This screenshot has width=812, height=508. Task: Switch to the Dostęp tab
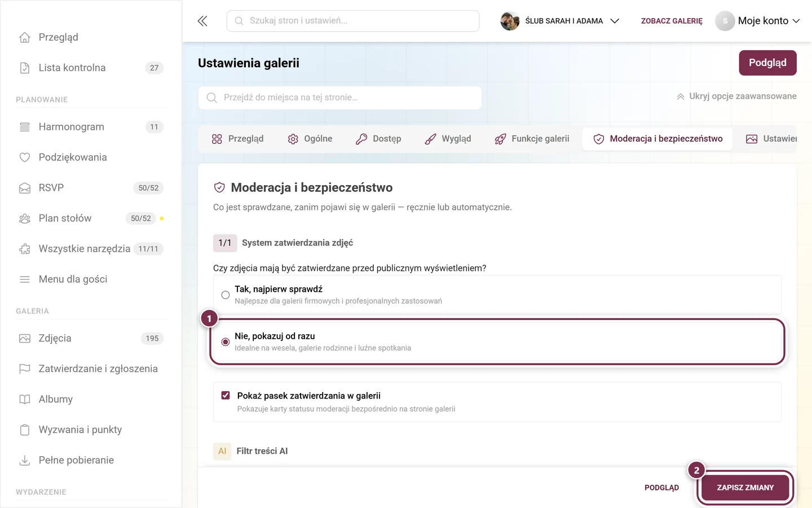pyautogui.click(x=378, y=139)
